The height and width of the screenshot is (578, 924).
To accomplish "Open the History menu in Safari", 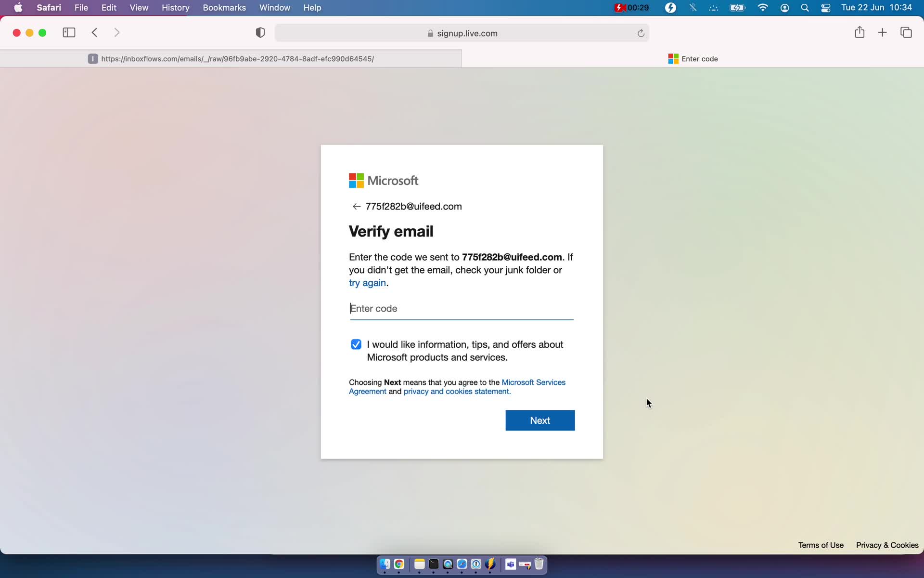I will tap(176, 7).
